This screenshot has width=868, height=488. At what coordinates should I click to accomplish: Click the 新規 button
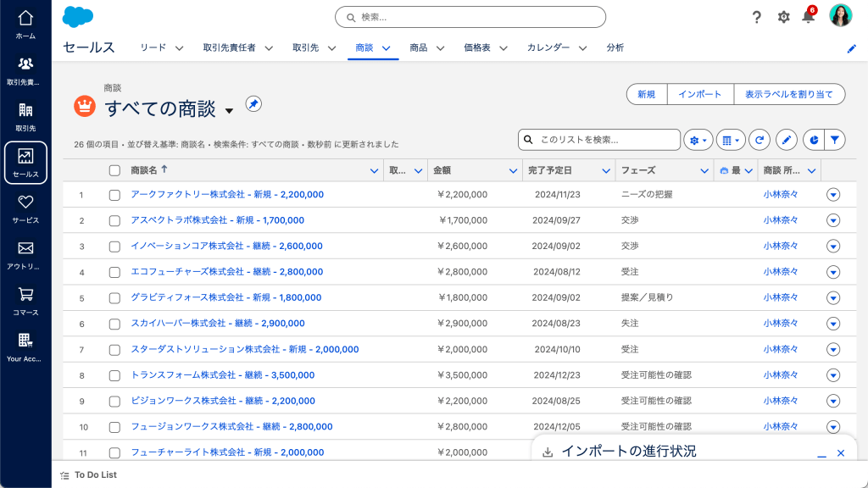pyautogui.click(x=647, y=94)
